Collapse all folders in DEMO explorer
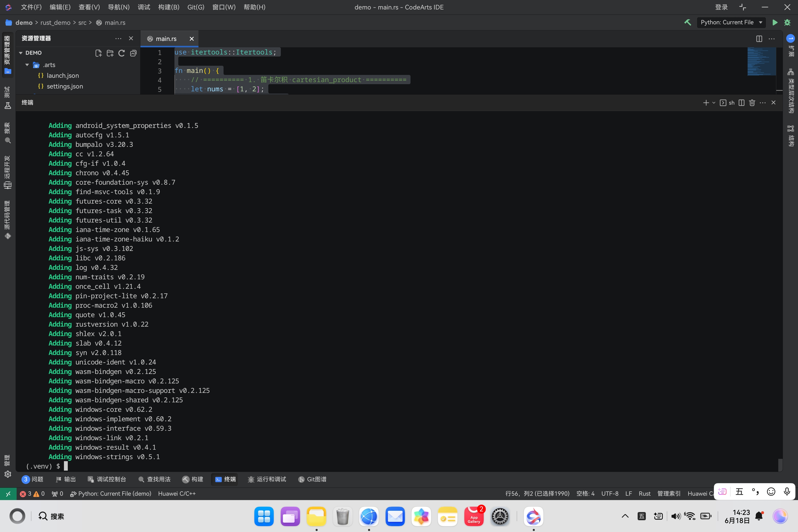The height and width of the screenshot is (532, 798). pyautogui.click(x=133, y=53)
